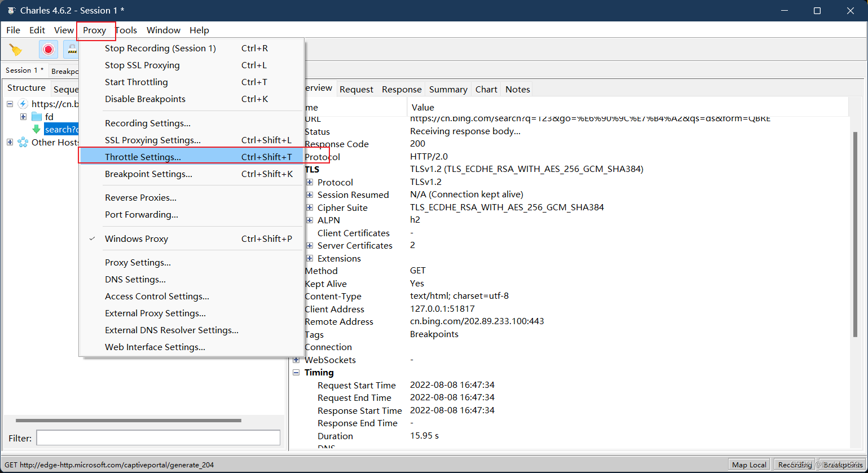Open the File menu
The image size is (868, 473).
13,30
